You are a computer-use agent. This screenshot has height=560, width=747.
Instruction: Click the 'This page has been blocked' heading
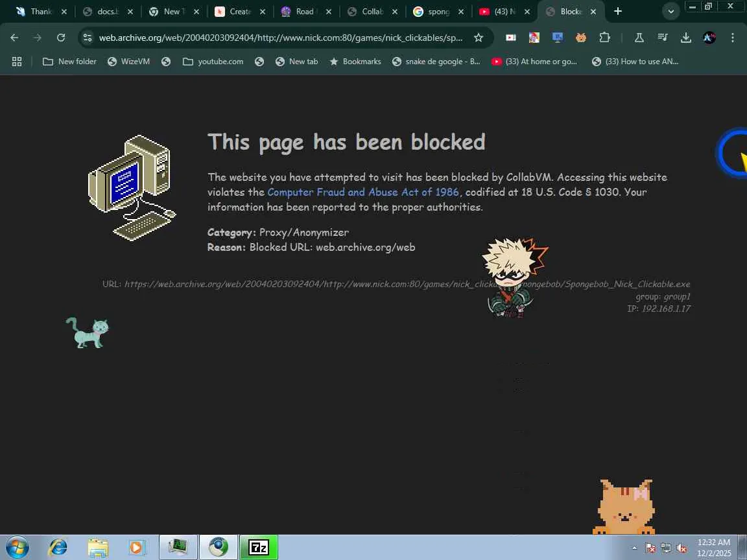click(x=346, y=142)
